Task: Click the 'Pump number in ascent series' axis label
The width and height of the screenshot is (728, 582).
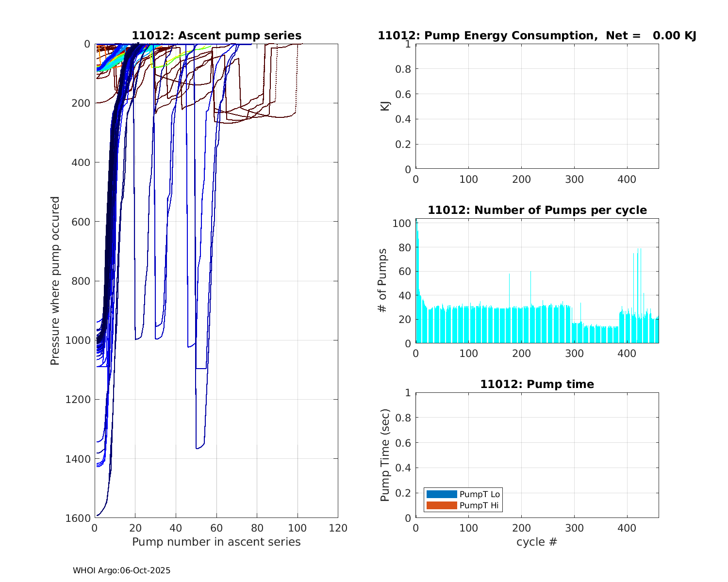Action: click(216, 542)
